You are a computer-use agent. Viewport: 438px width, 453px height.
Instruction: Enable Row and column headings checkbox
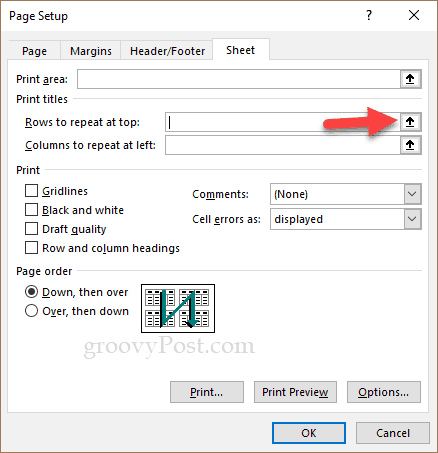click(x=31, y=248)
